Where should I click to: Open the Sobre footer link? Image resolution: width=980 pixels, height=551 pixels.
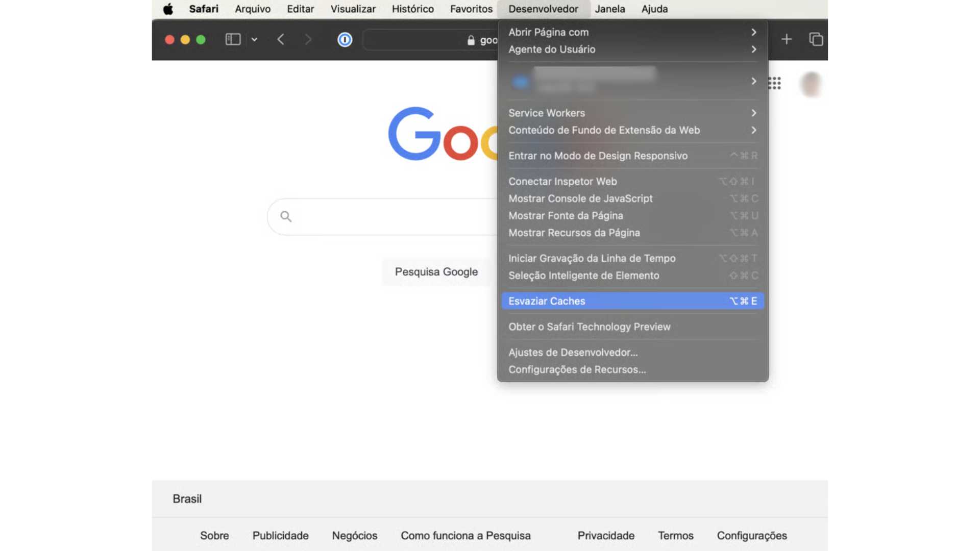click(x=214, y=536)
